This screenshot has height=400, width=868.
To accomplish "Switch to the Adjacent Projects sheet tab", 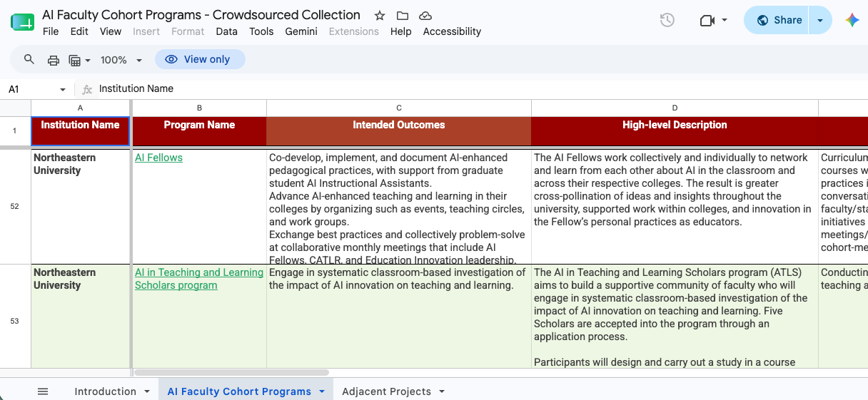I will pyautogui.click(x=387, y=391).
